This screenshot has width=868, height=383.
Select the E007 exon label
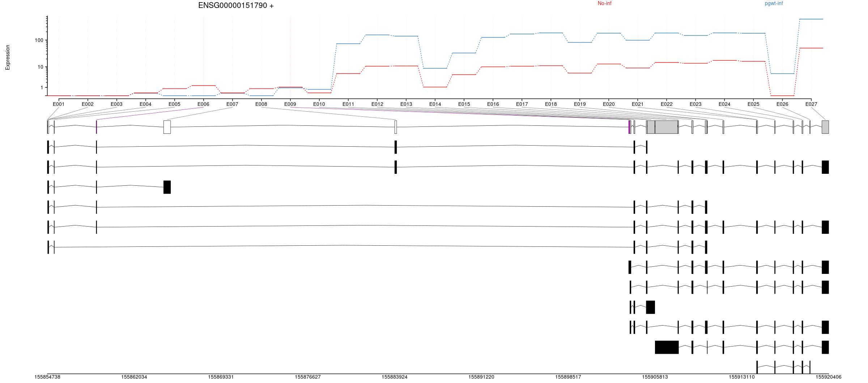coord(232,104)
